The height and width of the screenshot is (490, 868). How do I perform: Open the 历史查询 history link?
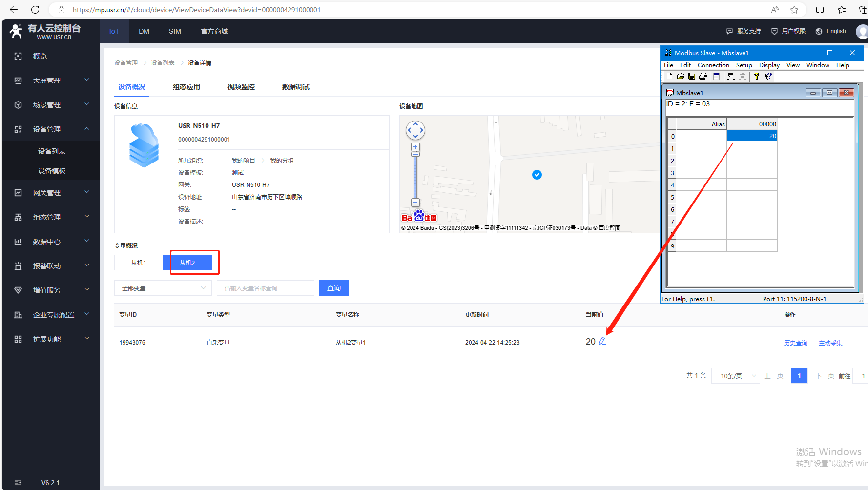pyautogui.click(x=795, y=343)
